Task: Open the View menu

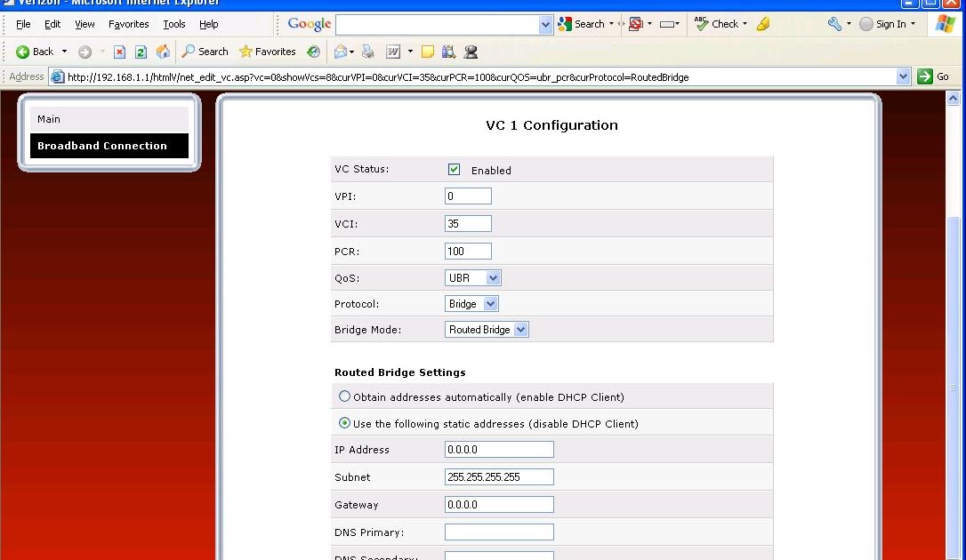Action: [85, 24]
